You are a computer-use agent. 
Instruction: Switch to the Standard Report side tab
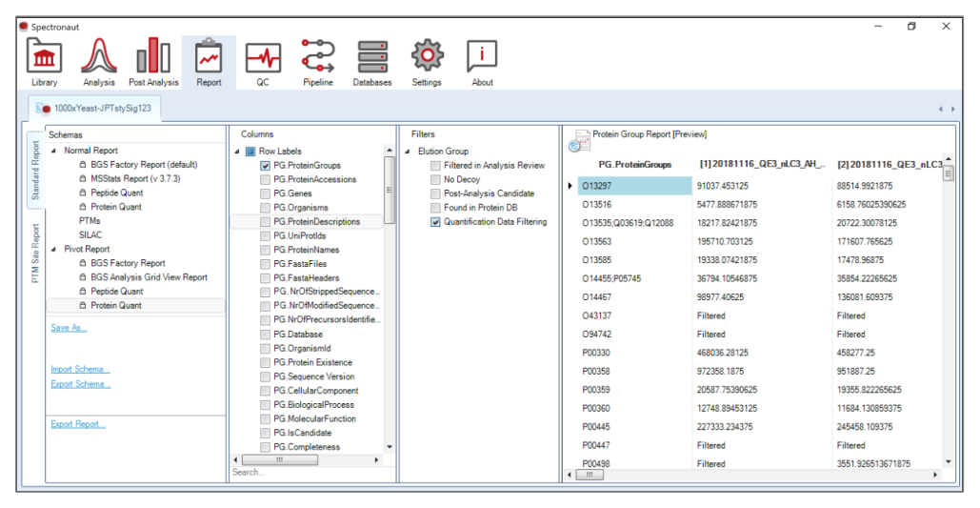[x=35, y=171]
